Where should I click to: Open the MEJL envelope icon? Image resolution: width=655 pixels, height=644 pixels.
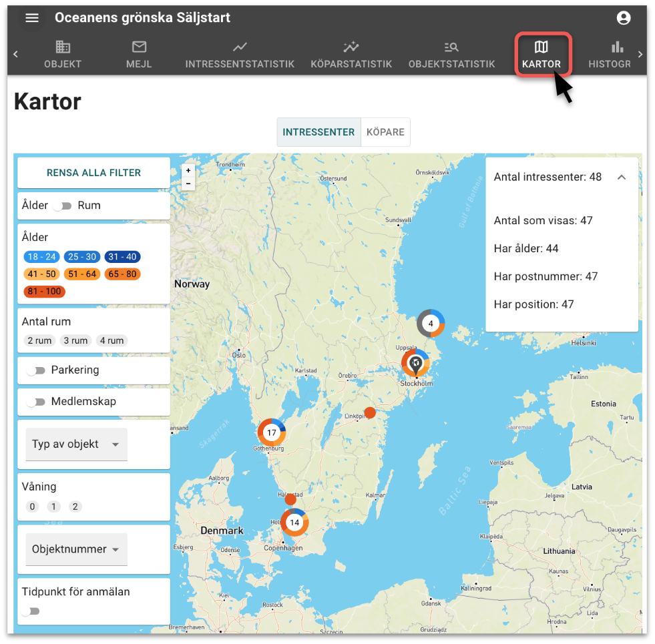click(x=138, y=47)
